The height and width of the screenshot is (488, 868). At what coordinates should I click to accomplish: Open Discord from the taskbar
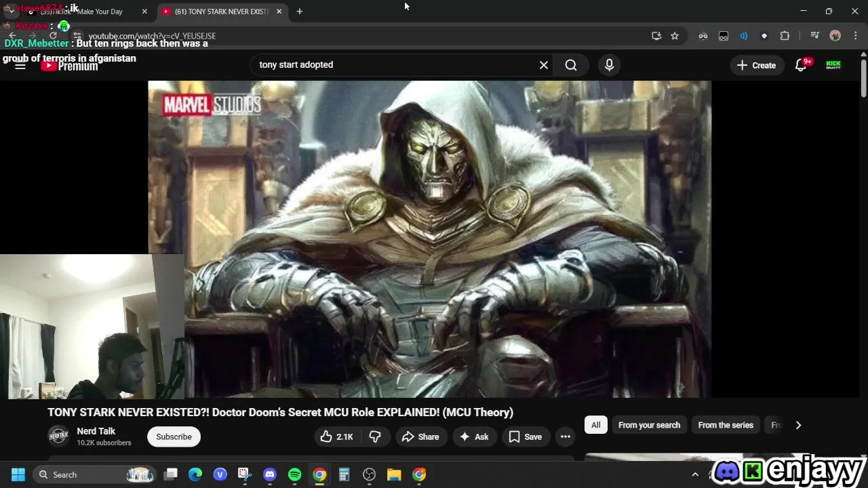270,474
